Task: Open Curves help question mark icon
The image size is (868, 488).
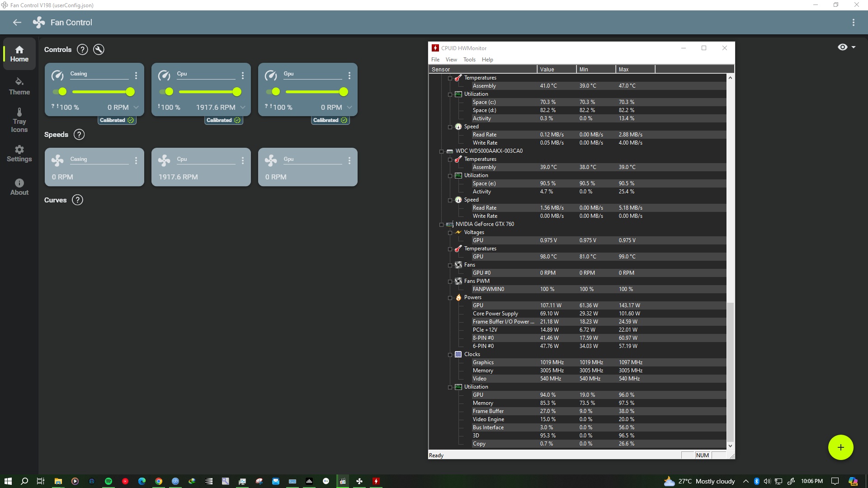Action: coord(78,200)
